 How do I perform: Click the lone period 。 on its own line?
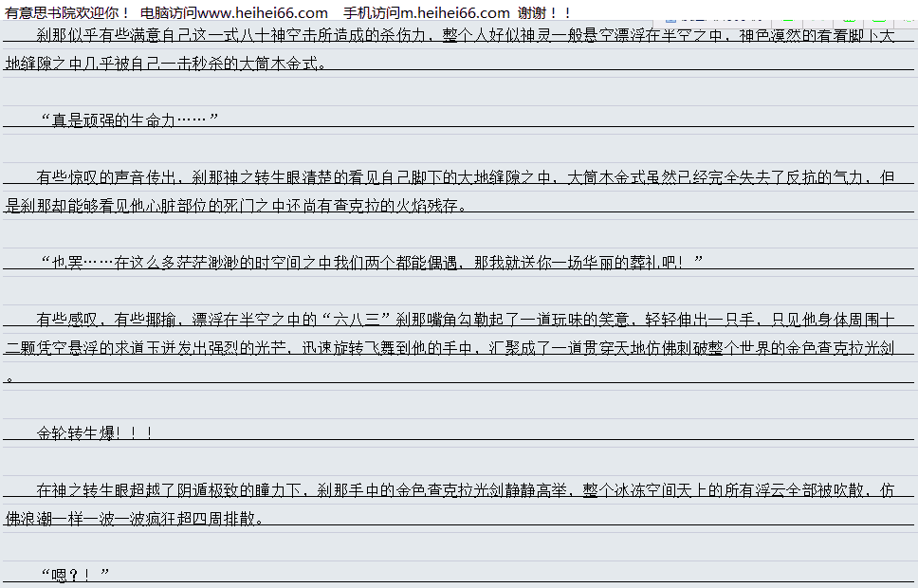tap(9, 377)
